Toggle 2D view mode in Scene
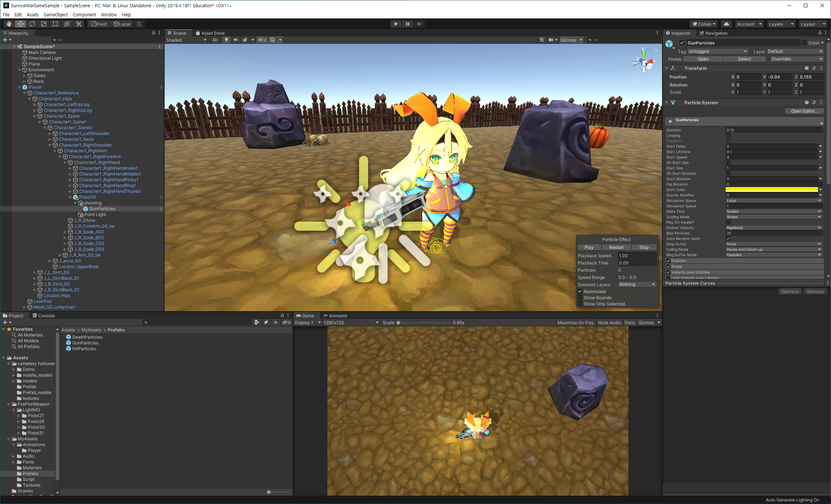The height and width of the screenshot is (504, 831). tap(215, 40)
